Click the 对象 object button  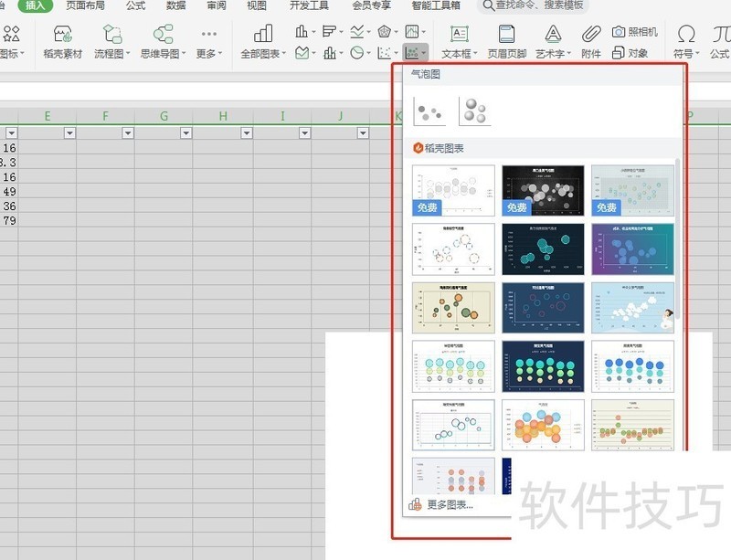pos(631,54)
